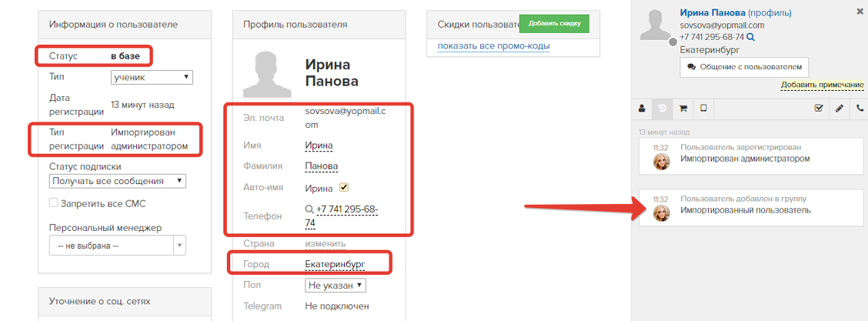Click 'Общение с пользователем' button
Screen dimensions: 868x321
pyautogui.click(x=744, y=66)
